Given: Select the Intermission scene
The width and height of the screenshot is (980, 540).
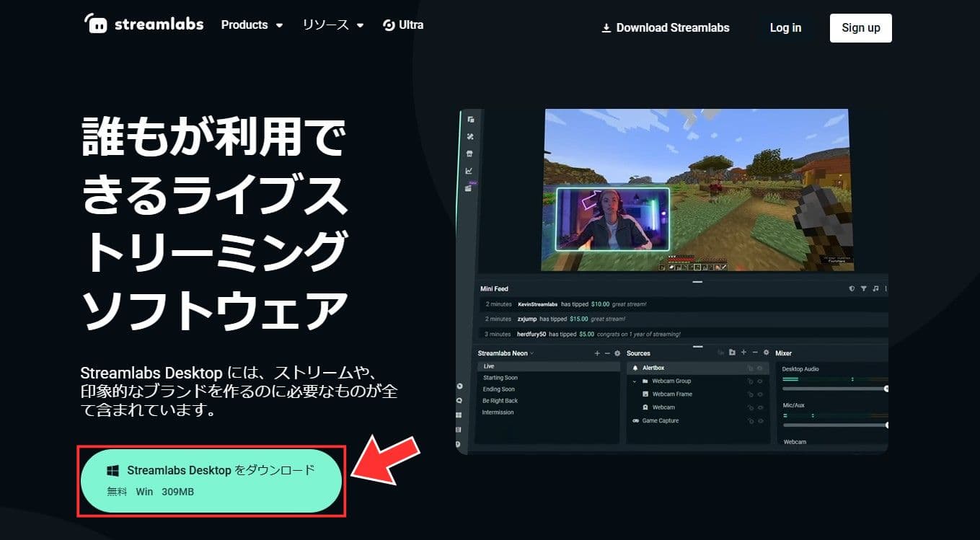Looking at the screenshot, I should [x=497, y=412].
